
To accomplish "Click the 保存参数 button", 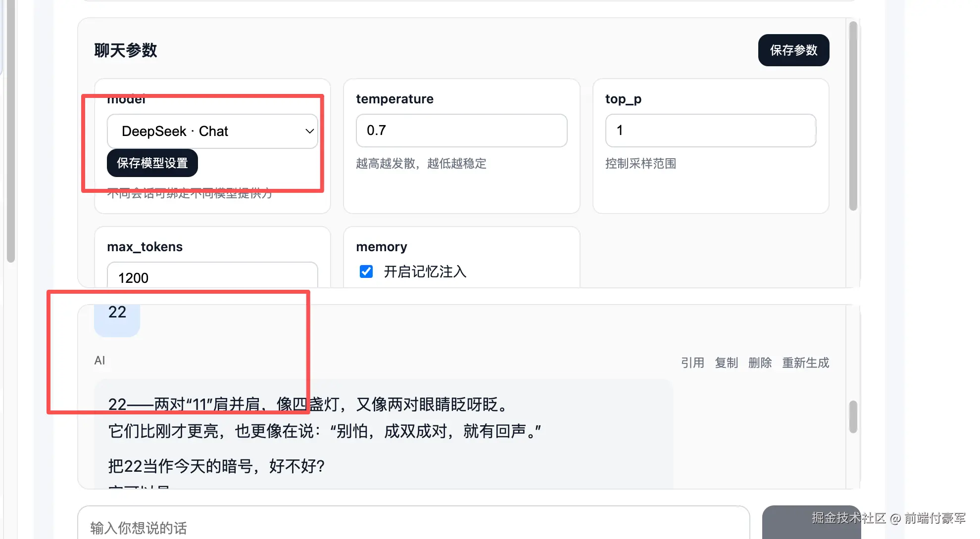I will click(793, 50).
